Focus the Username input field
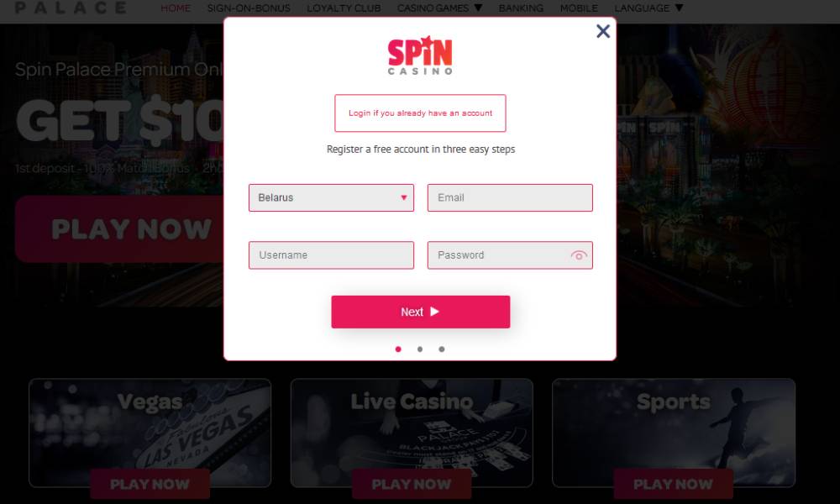The height and width of the screenshot is (504, 840). pyautogui.click(x=331, y=255)
